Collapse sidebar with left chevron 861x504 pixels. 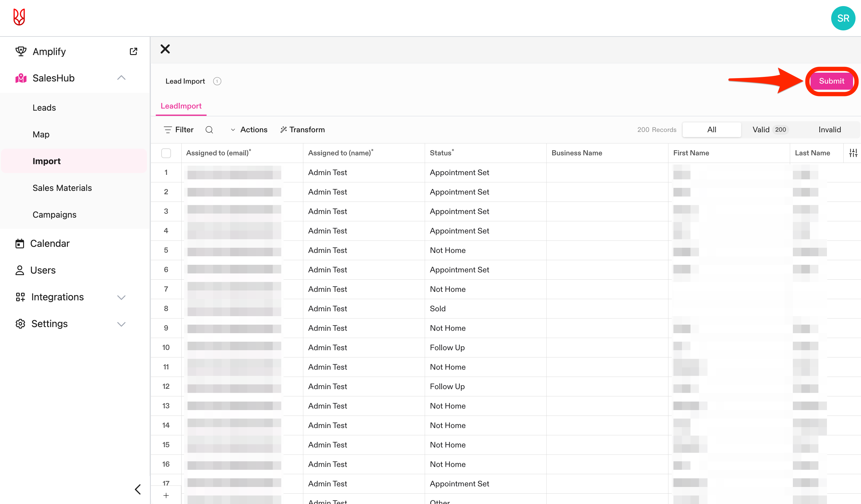tap(138, 489)
